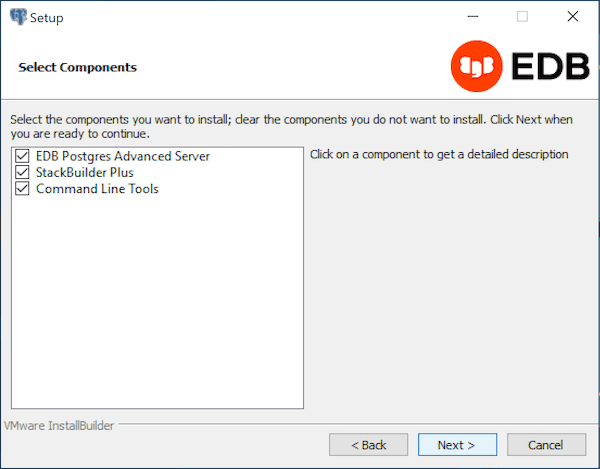Click the component selection instruction text
Image resolution: width=600 pixels, height=469 pixels.
pyautogui.click(x=290, y=126)
